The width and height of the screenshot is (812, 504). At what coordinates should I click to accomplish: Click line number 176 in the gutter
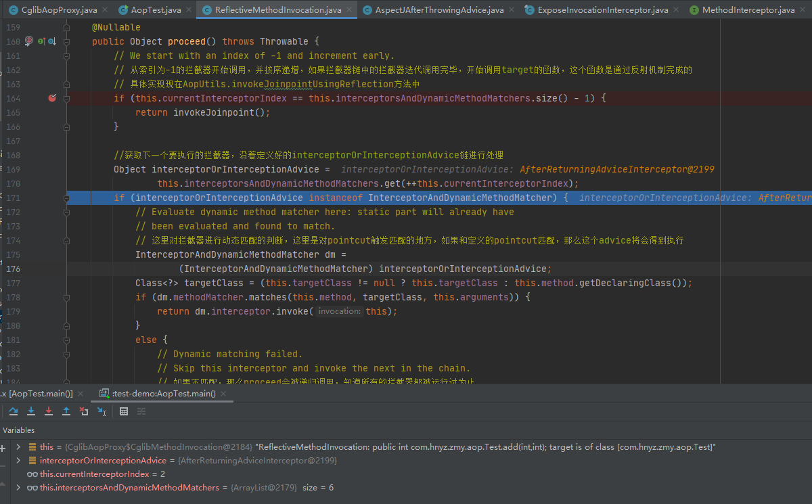12,269
